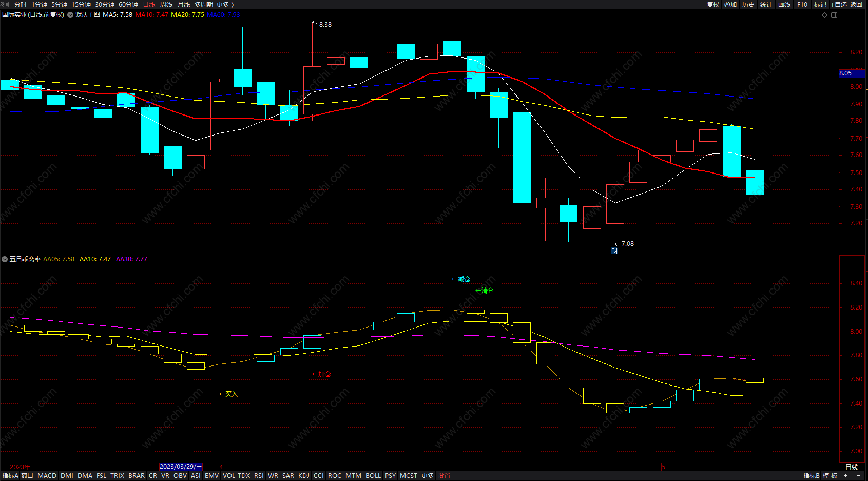Screen dimensions: 868x481
Task: Open the 多周期 multi-period view
Action: coord(203,4)
